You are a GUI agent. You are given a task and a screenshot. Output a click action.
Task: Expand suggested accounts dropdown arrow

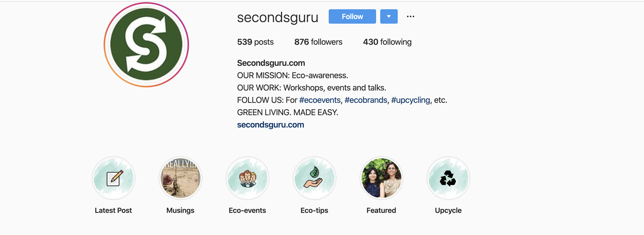389,16
